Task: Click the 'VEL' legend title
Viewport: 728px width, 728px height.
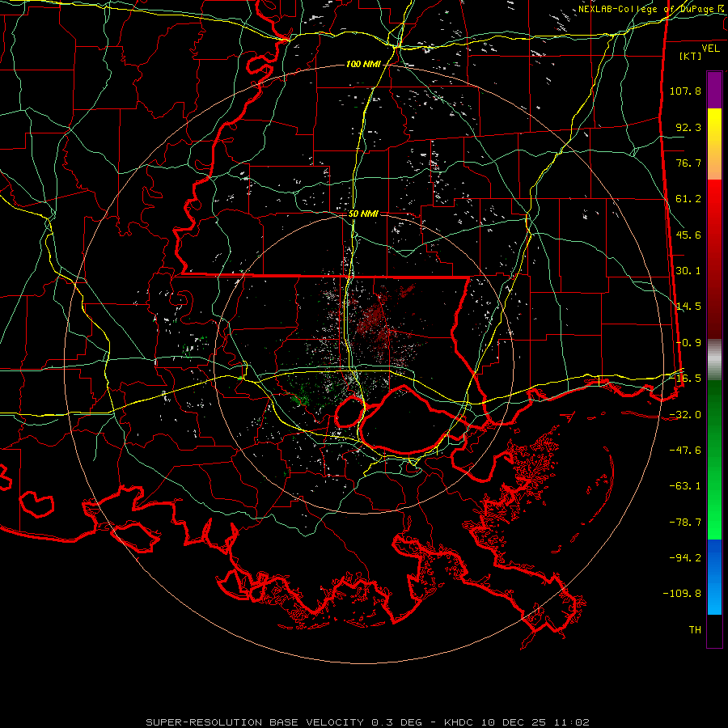Action: pos(710,49)
